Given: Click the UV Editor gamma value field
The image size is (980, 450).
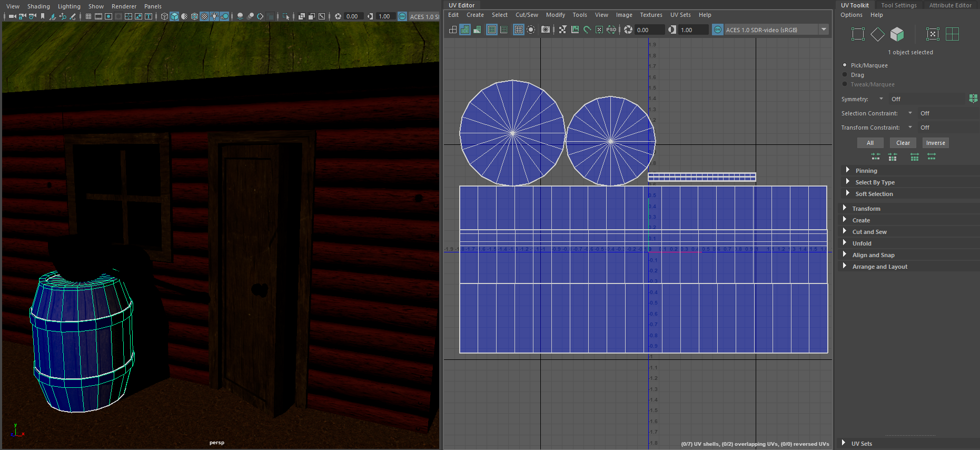Looking at the screenshot, I should 692,30.
